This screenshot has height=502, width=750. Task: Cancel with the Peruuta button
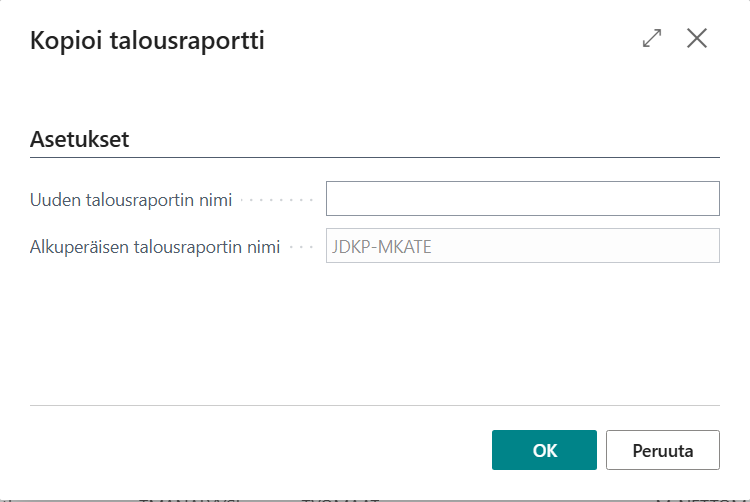[663, 450]
